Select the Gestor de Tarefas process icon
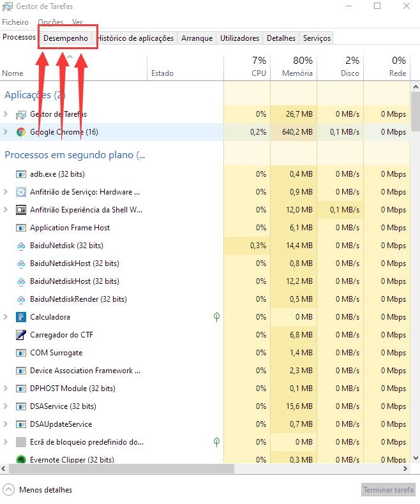Image resolution: width=420 pixels, height=504 pixels. 21,114
